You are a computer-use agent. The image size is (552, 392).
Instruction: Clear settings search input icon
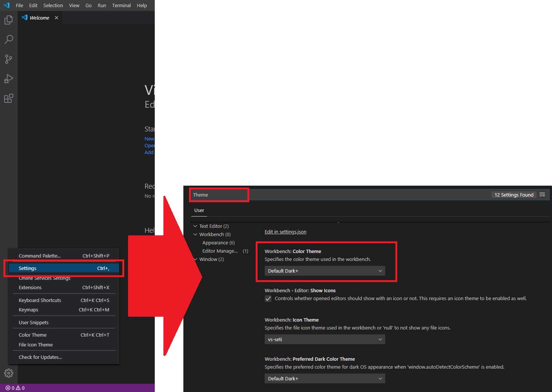tap(542, 195)
